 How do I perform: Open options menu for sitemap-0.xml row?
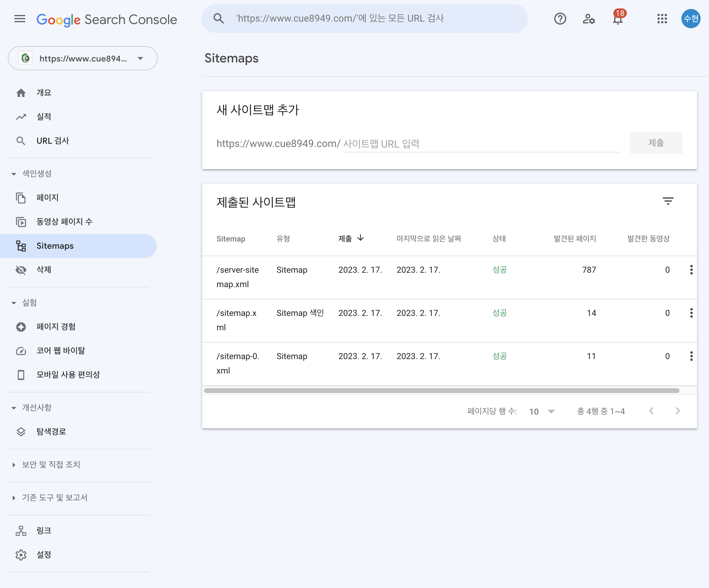pyautogui.click(x=691, y=355)
